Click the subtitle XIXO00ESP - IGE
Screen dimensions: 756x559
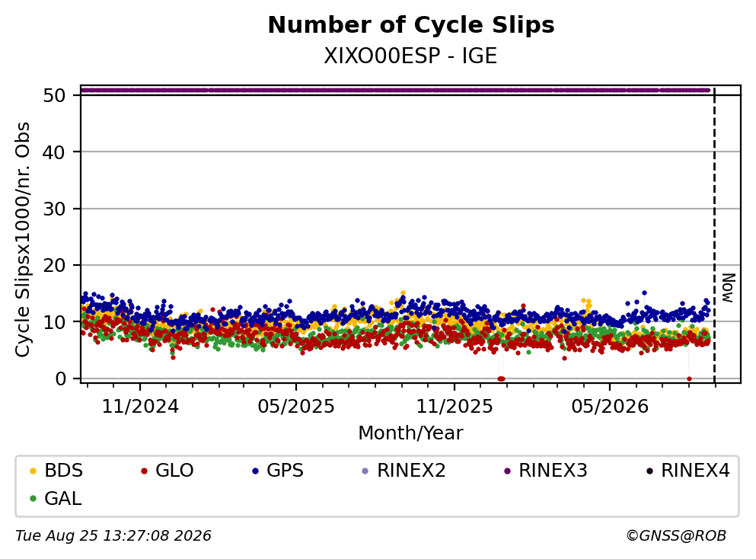410,56
